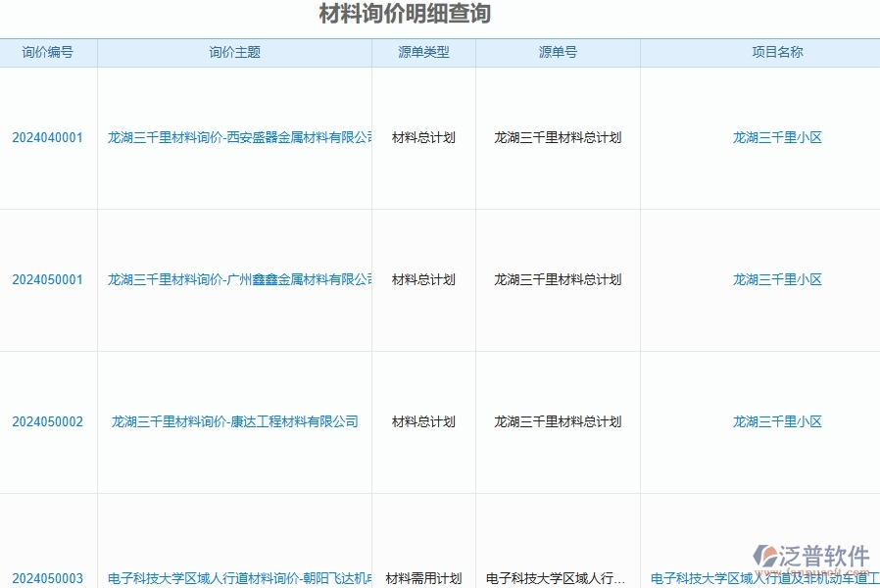Open 电子科技大学区域人行道及非机动车道工 project link
Viewport: 880px width, 588px height.
pyautogui.click(x=775, y=579)
